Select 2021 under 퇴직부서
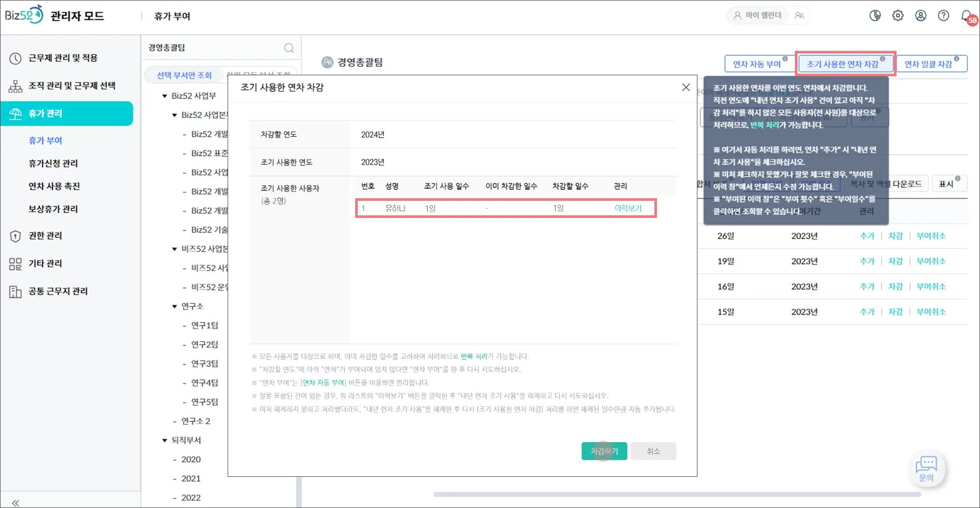980x508 pixels. click(x=191, y=479)
